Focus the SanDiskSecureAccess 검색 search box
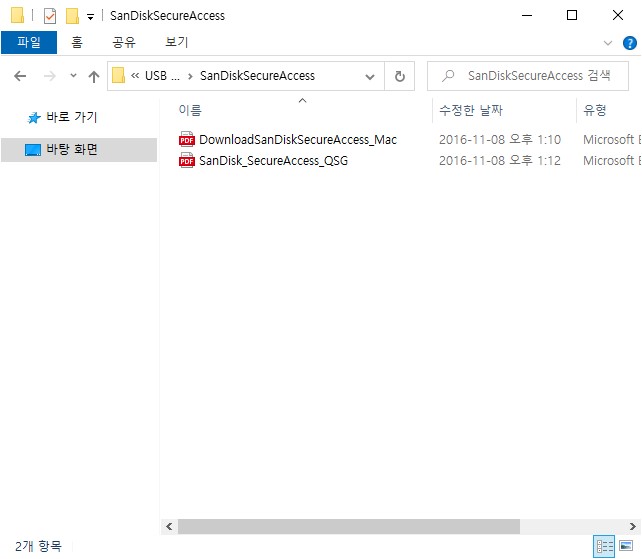 pyautogui.click(x=528, y=76)
